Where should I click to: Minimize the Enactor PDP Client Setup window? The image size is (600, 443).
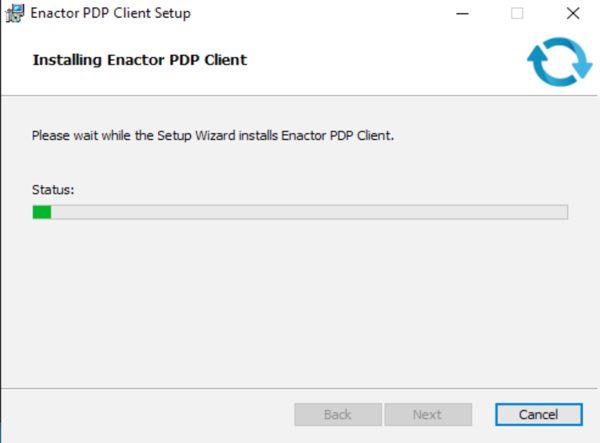coord(462,14)
